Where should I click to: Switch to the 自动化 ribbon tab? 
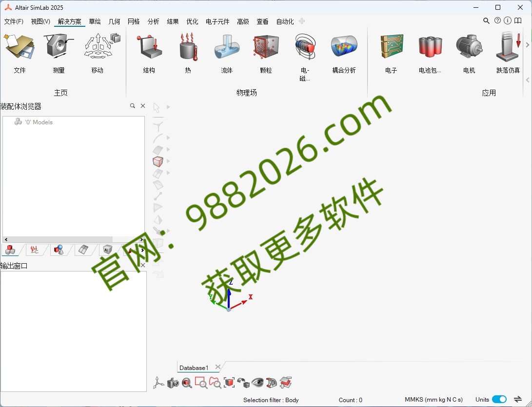285,21
